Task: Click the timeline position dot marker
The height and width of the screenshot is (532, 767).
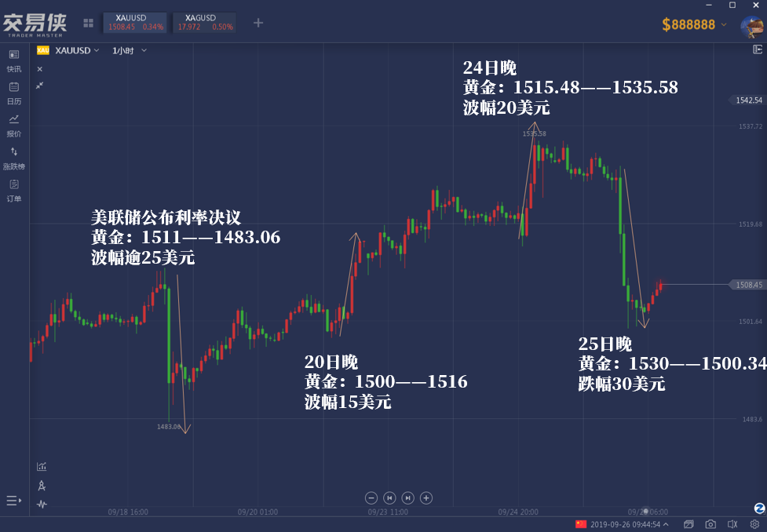Action: tap(645, 512)
